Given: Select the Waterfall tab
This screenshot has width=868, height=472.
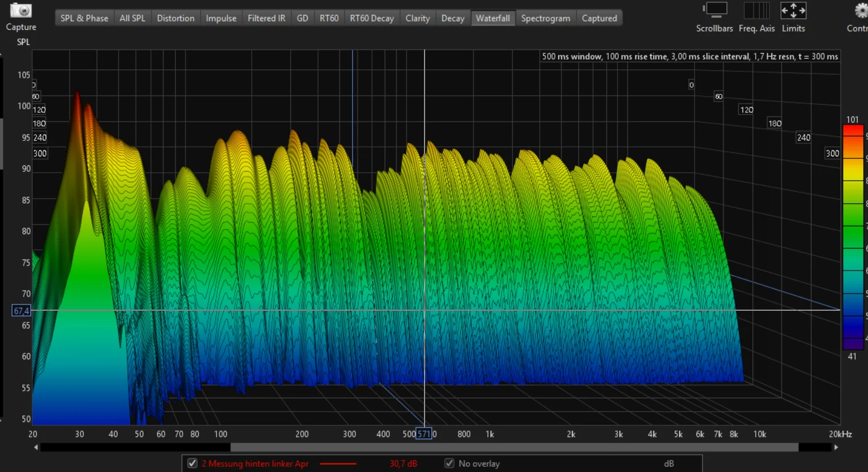Looking at the screenshot, I should 493,18.
